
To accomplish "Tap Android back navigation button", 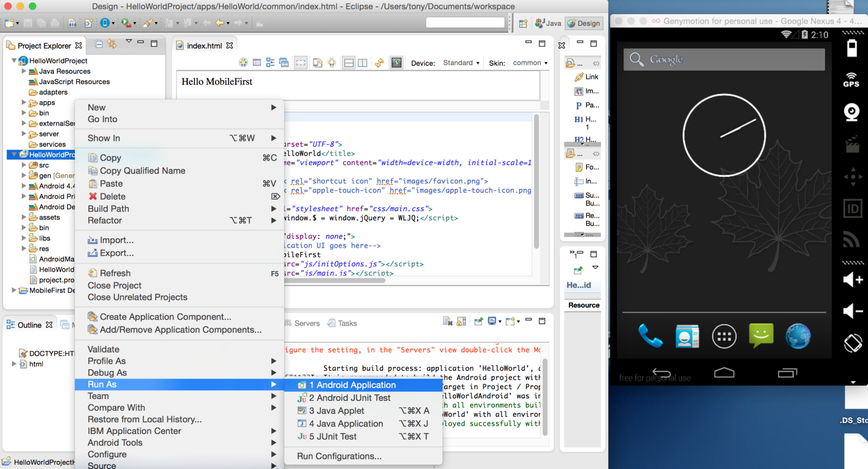I will (661, 372).
